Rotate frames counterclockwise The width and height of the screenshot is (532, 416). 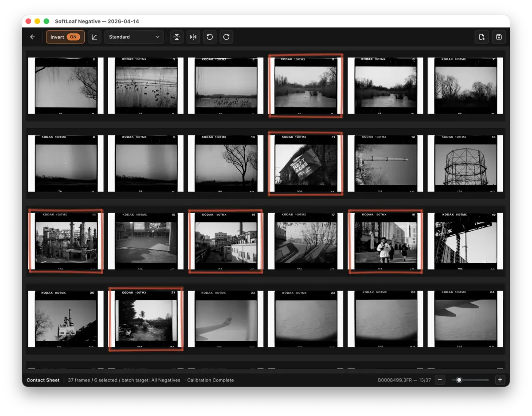click(210, 37)
